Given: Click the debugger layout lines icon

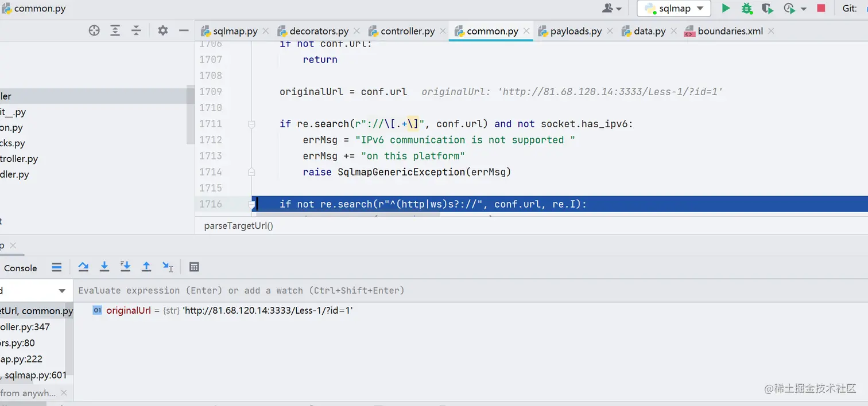Looking at the screenshot, I should click(56, 267).
